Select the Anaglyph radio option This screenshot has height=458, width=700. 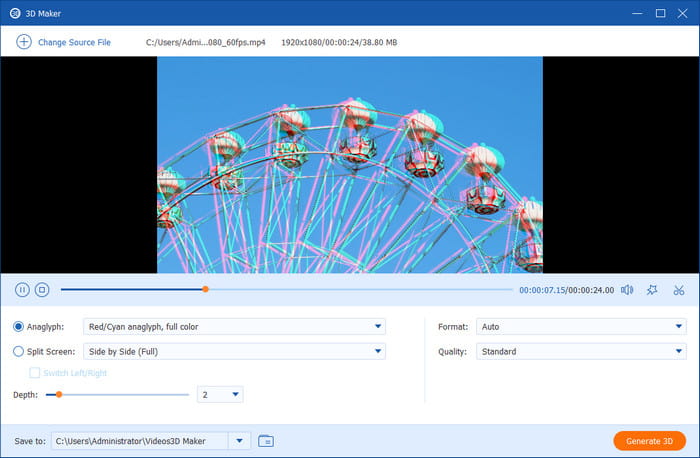19,326
